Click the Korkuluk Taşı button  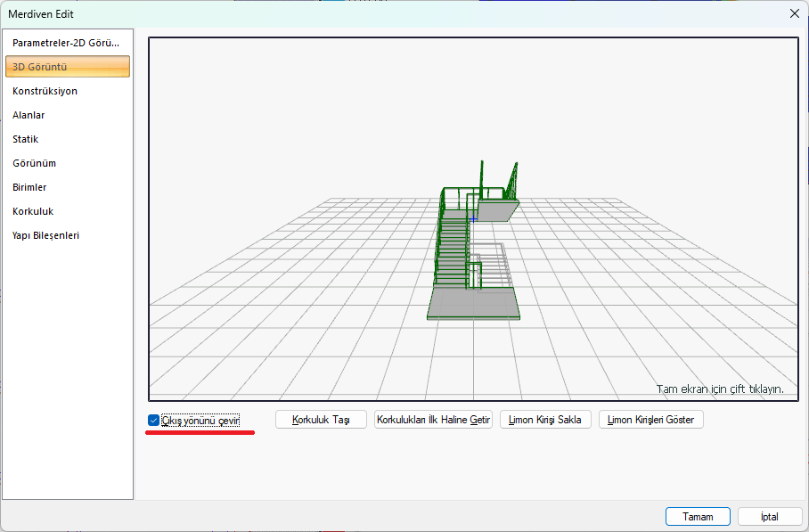[321, 420]
